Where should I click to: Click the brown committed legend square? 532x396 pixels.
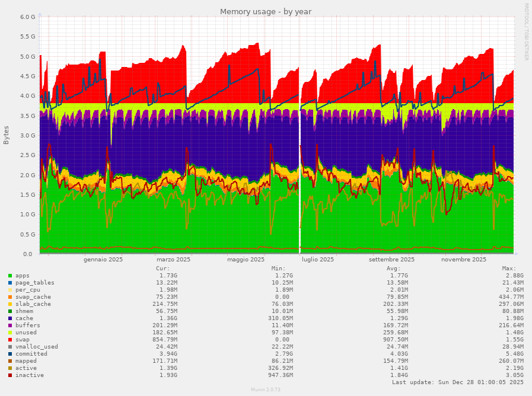(9, 354)
